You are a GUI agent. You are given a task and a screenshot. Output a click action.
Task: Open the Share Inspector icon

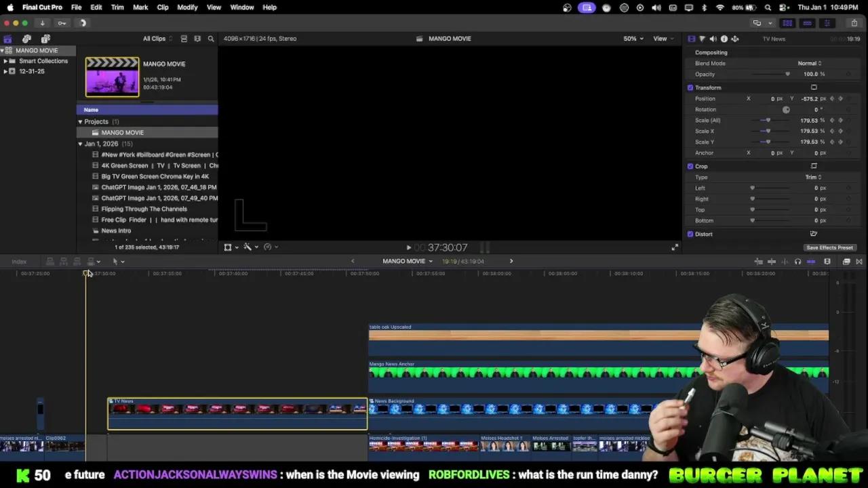[x=734, y=39]
